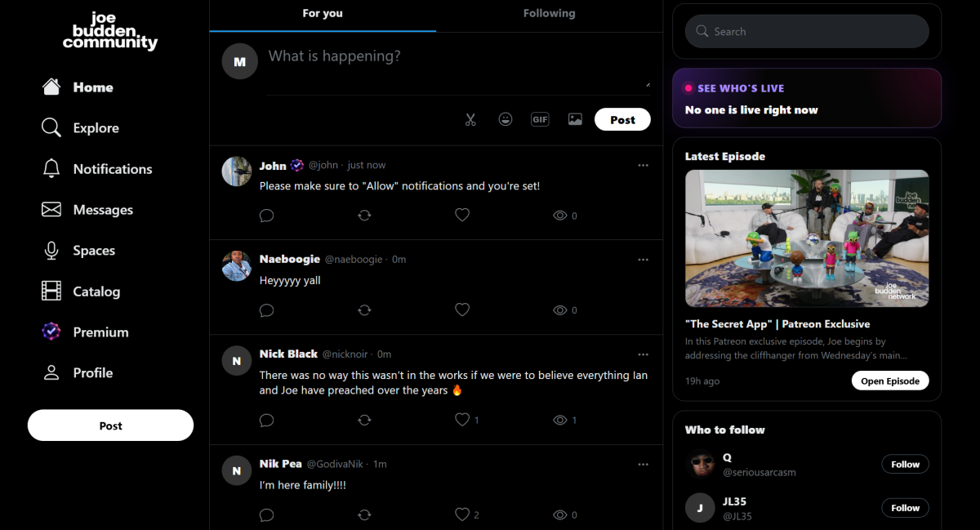Viewport: 980px width, 530px height.
Task: Reply to Nik Pea's post
Action: [266, 515]
